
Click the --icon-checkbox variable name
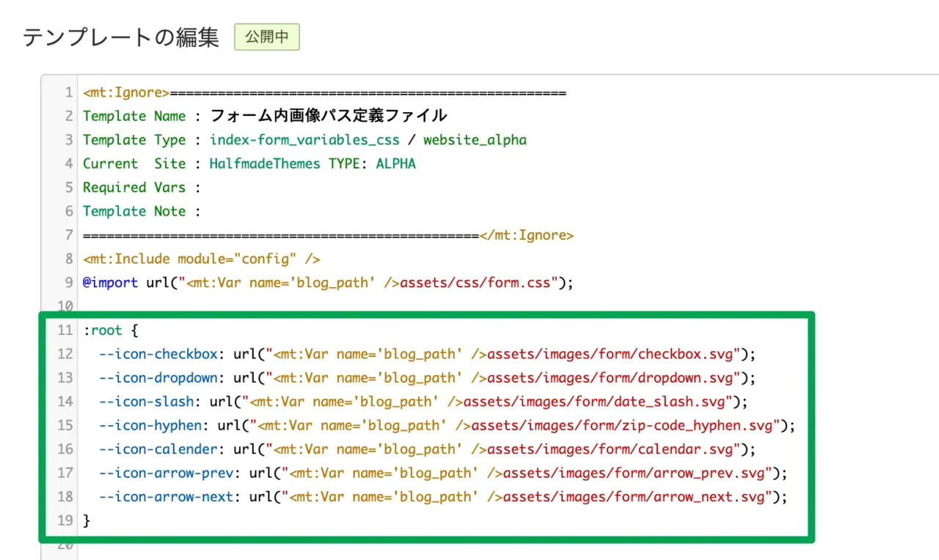coord(158,354)
